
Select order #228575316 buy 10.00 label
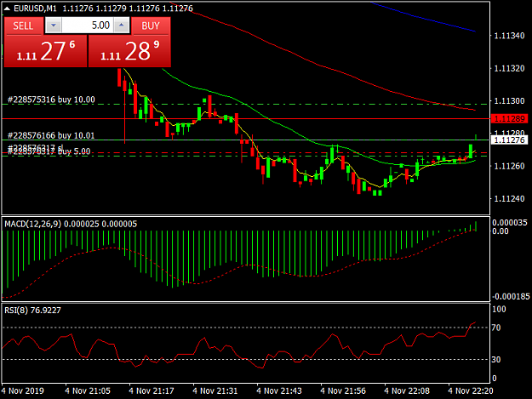click(x=51, y=100)
